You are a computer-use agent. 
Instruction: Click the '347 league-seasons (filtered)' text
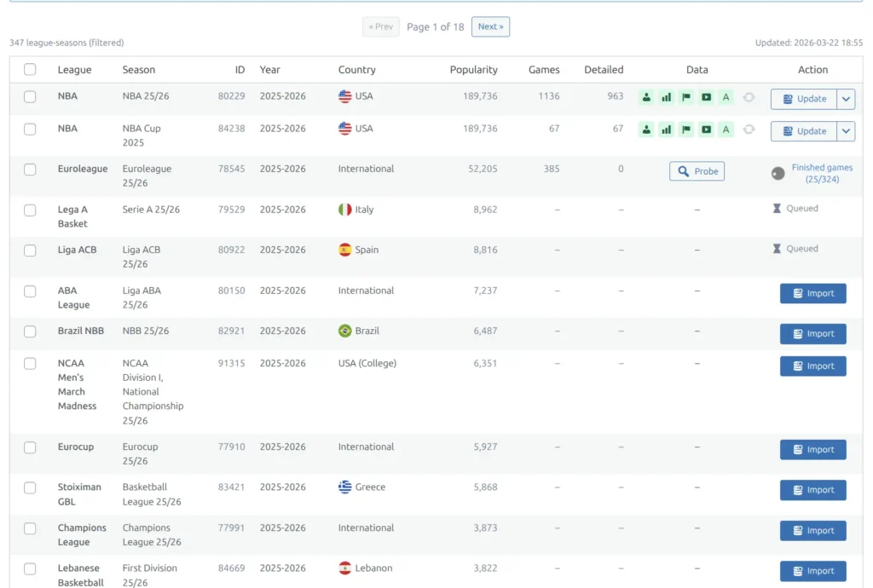66,43
